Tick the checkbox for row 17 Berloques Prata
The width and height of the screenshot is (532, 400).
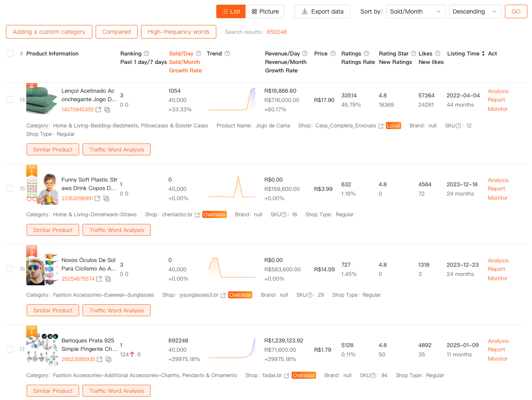(9, 349)
